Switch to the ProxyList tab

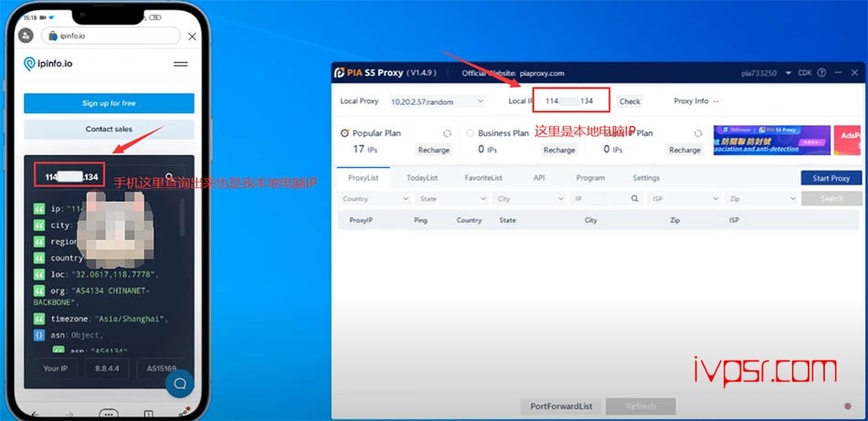[x=363, y=178]
